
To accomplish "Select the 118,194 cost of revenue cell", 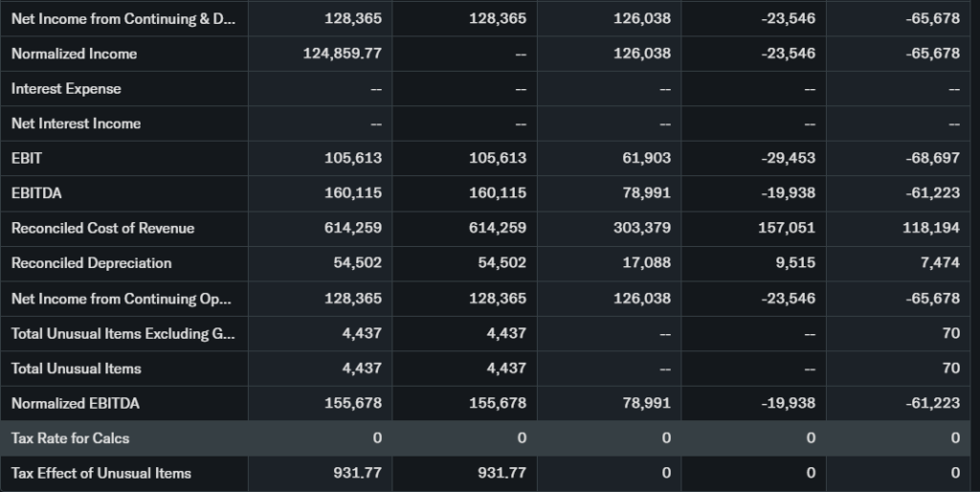I will (933, 228).
